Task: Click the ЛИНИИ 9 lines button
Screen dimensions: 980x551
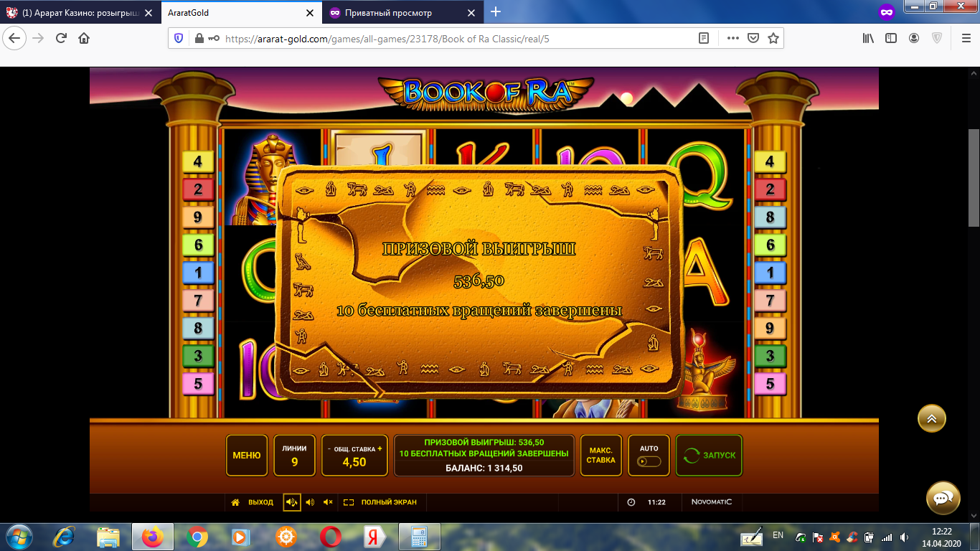Action: coord(294,456)
